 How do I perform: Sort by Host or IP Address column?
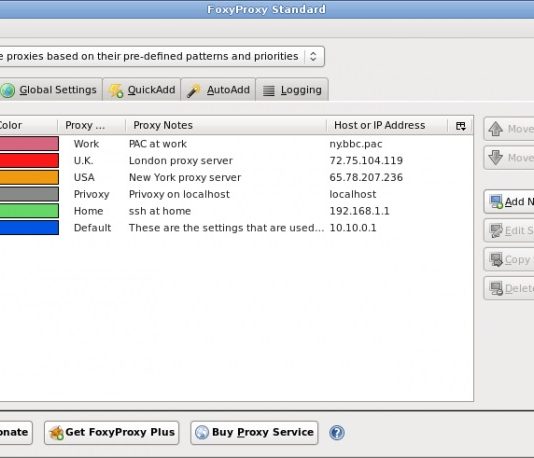click(387, 125)
